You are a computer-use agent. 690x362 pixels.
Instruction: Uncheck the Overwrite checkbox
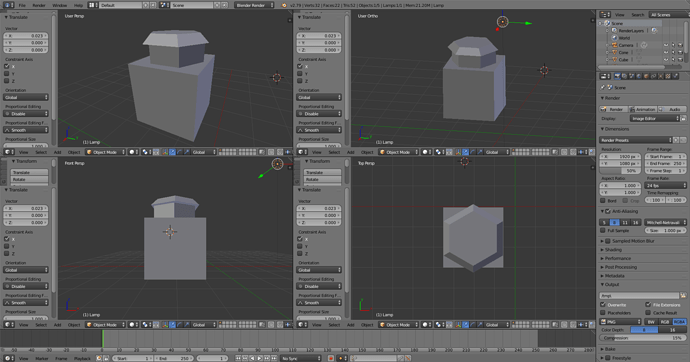click(x=603, y=304)
